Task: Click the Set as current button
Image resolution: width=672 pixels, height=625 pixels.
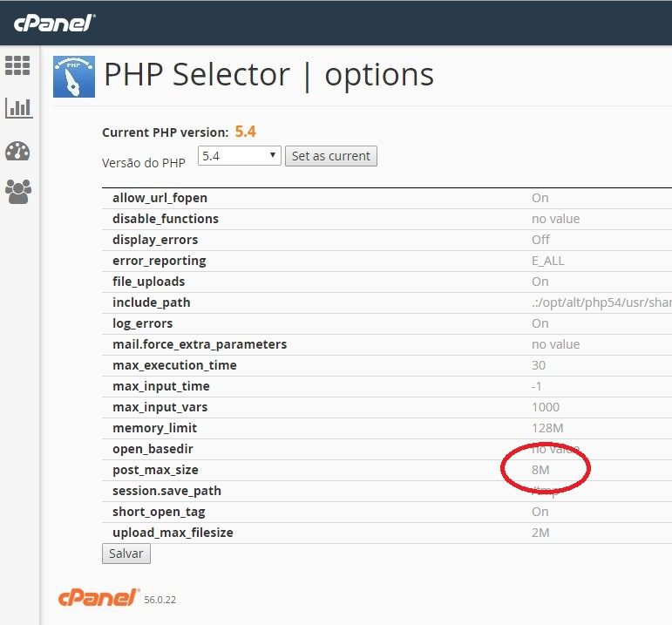Action: click(x=331, y=156)
